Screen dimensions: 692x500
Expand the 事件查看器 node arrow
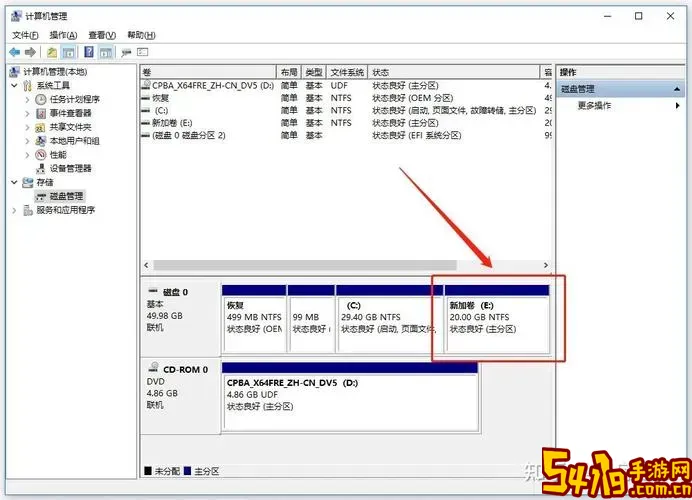pos(27,113)
